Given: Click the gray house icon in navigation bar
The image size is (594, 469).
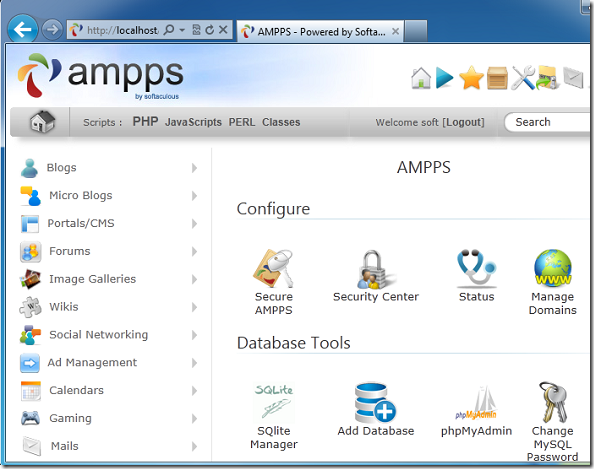Looking at the screenshot, I should click(x=42, y=122).
